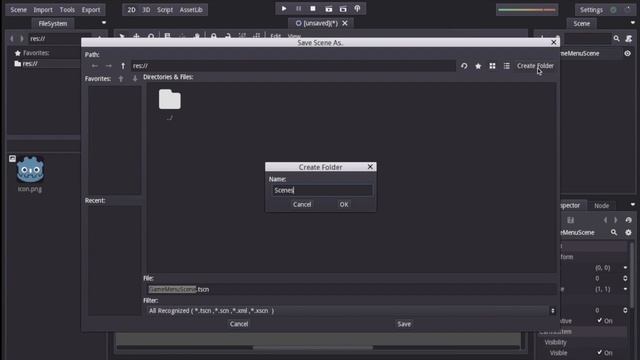Click the play edited scene icon
This screenshot has height=360, width=640.
point(329,9)
